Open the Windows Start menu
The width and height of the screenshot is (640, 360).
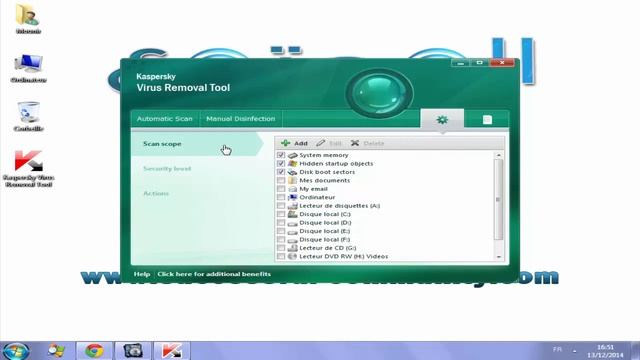(16, 351)
